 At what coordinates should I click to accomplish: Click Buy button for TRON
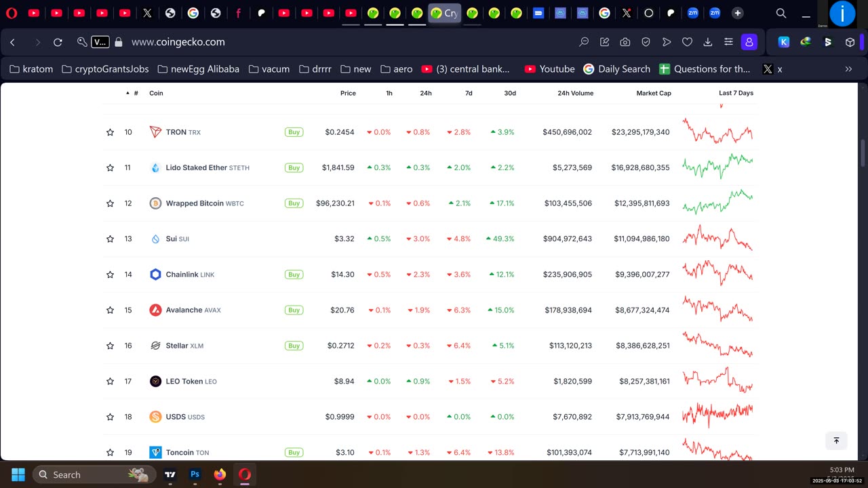pyautogui.click(x=294, y=132)
